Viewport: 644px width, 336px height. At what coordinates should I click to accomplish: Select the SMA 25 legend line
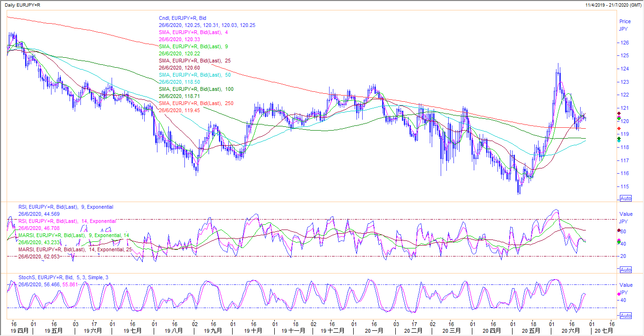point(196,61)
